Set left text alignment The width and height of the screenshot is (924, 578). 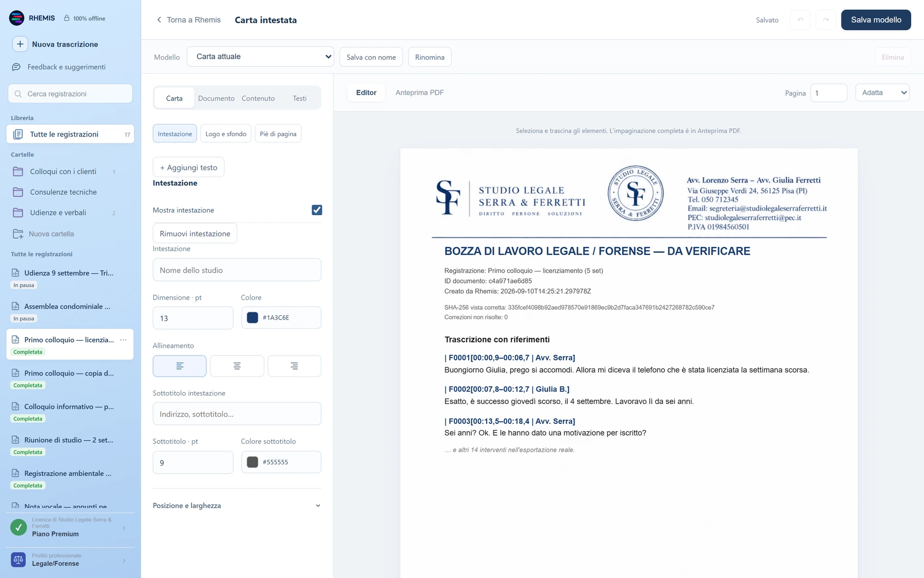tap(180, 366)
